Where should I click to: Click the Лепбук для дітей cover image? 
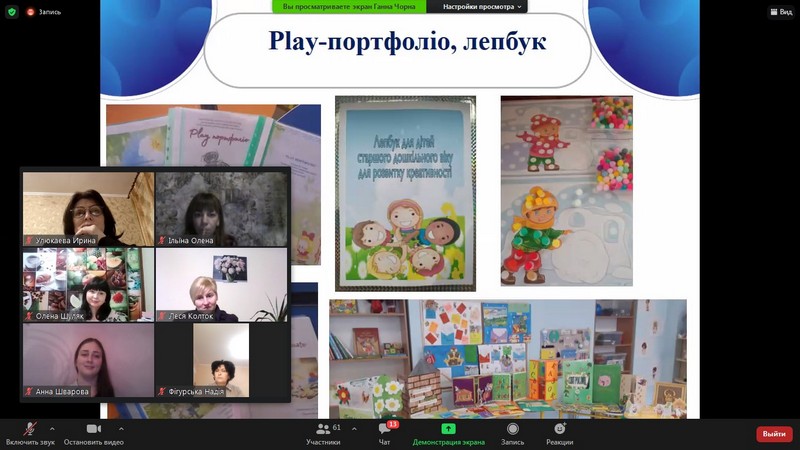[x=405, y=193]
